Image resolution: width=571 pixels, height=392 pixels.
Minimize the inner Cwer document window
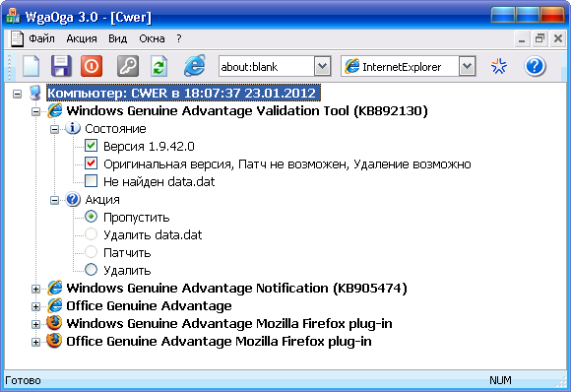(522, 38)
